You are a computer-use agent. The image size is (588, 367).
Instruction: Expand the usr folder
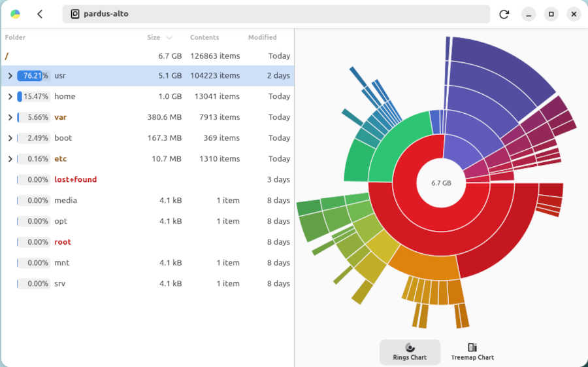point(10,76)
